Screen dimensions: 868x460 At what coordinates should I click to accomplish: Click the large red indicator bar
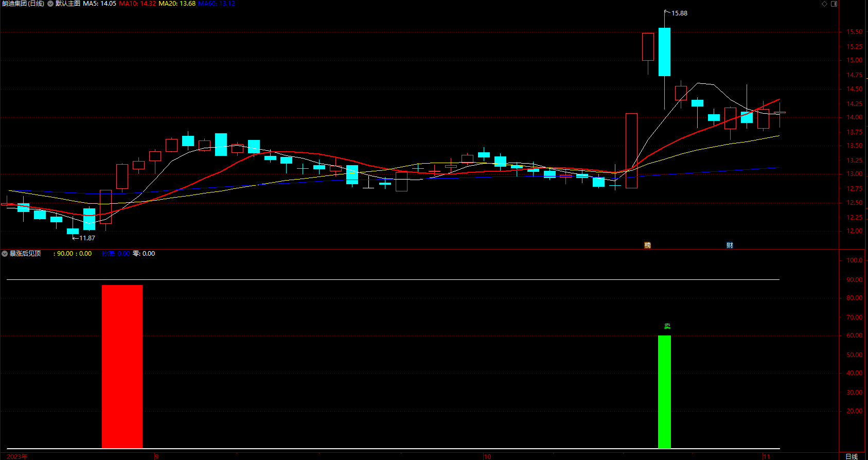click(122, 366)
